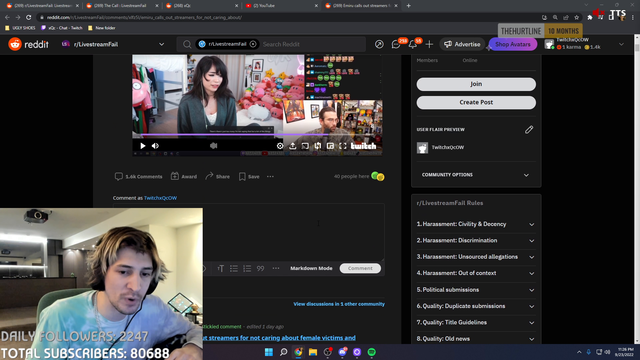Open the clip player settings gear
This screenshot has height=360, width=640.
pos(280,146)
